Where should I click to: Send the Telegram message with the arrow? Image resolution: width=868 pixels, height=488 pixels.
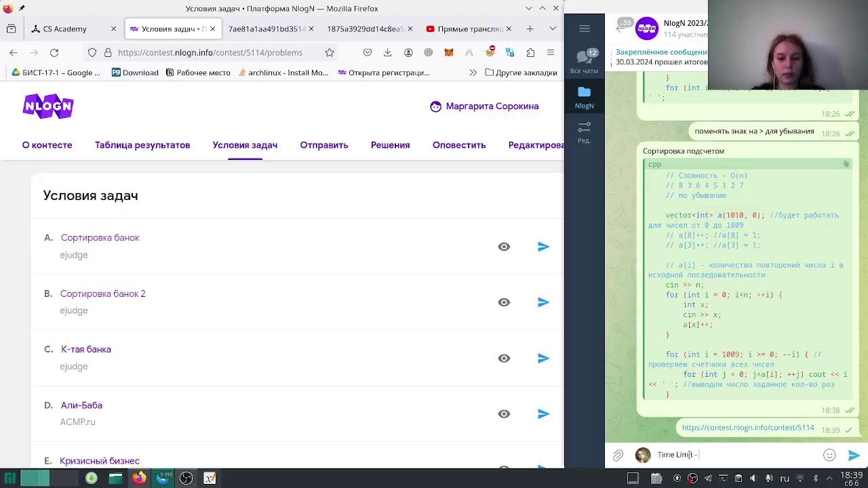click(854, 455)
